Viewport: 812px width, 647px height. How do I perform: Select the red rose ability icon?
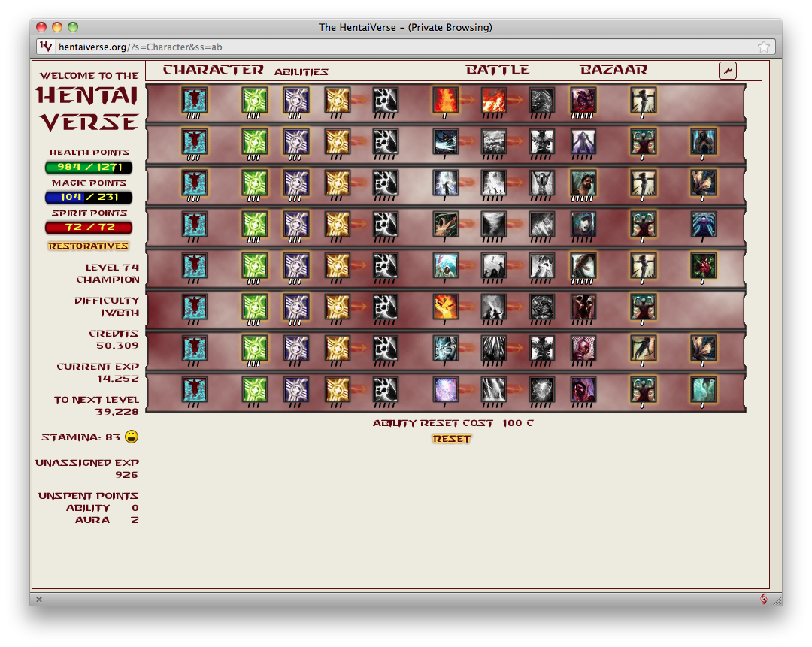(x=704, y=265)
